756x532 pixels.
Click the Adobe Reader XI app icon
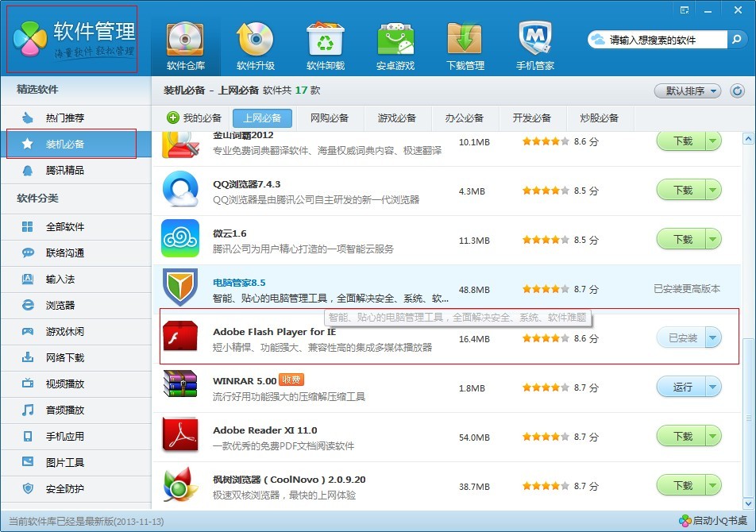[180, 436]
